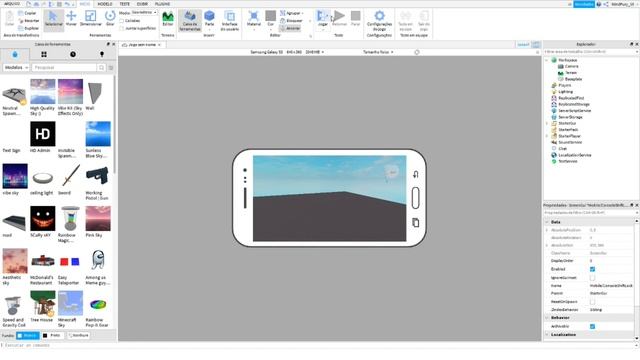
Task: Click Copiar in clipboard group
Action: pyautogui.click(x=27, y=13)
